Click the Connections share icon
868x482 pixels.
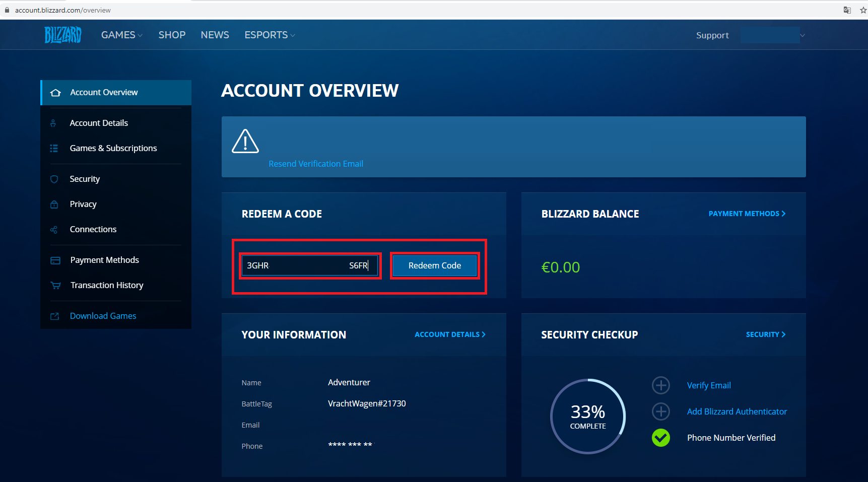54,230
